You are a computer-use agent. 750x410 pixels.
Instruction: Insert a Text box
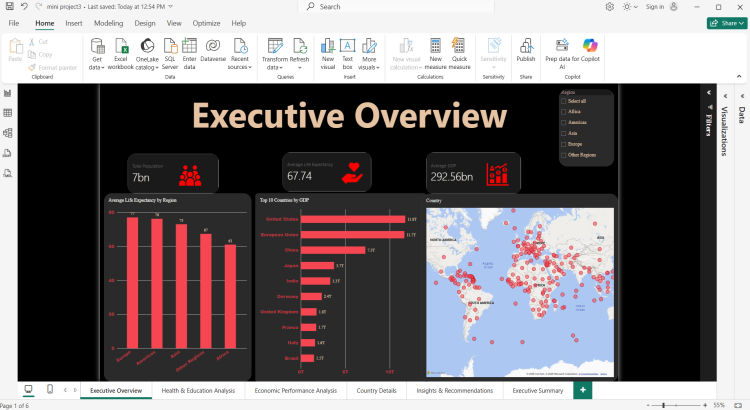pos(347,54)
